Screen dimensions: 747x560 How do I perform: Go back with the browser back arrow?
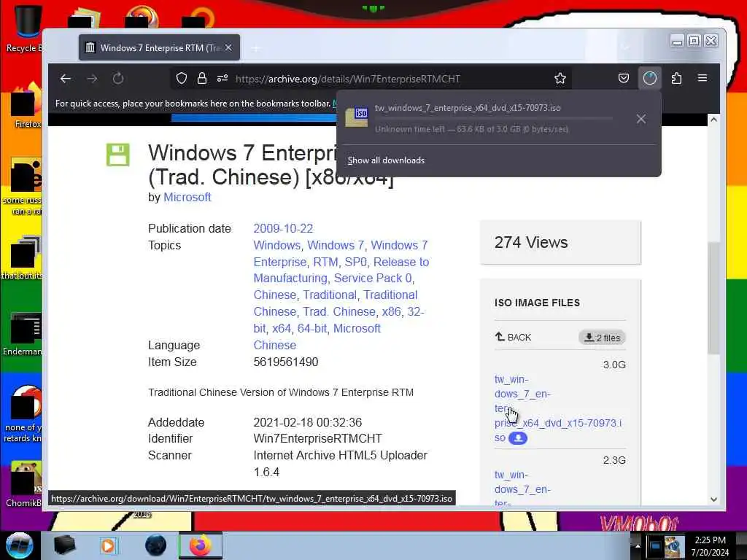[x=65, y=79]
